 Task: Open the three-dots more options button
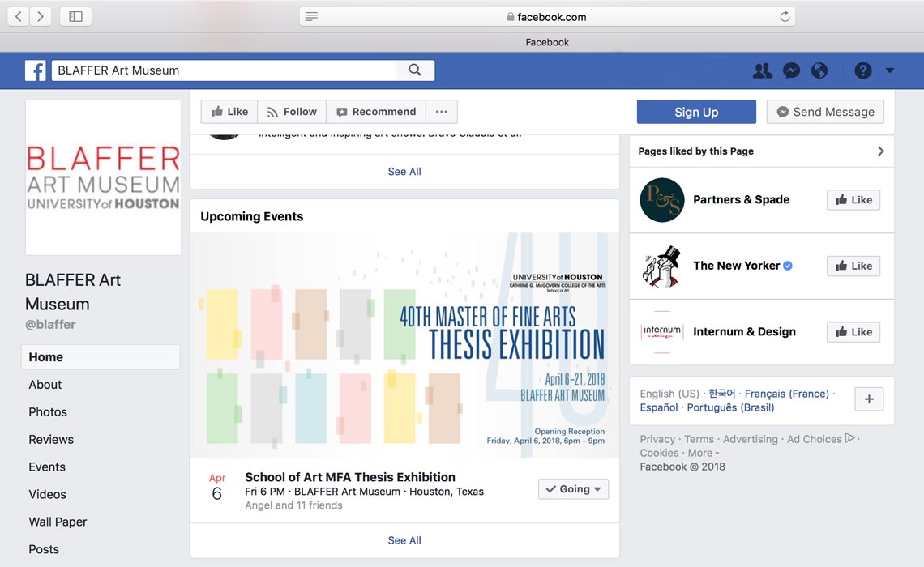pyautogui.click(x=442, y=112)
